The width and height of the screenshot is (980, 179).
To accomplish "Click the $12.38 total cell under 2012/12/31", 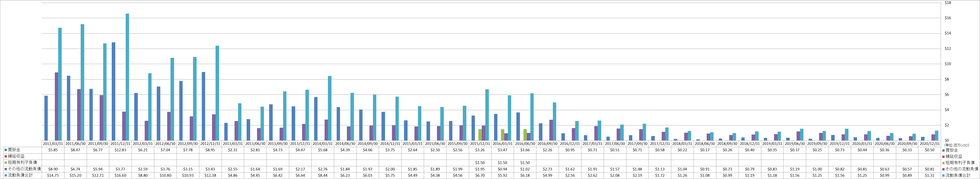I will [x=210, y=175].
